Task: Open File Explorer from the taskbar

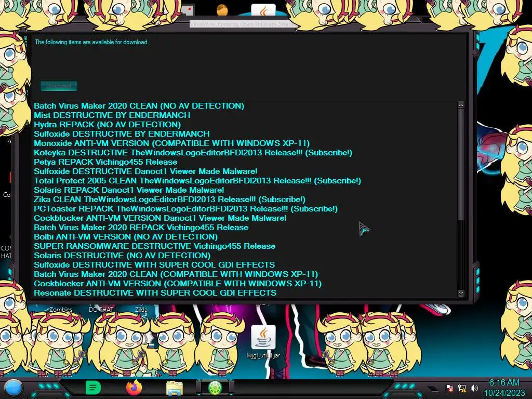Action: click(x=175, y=388)
